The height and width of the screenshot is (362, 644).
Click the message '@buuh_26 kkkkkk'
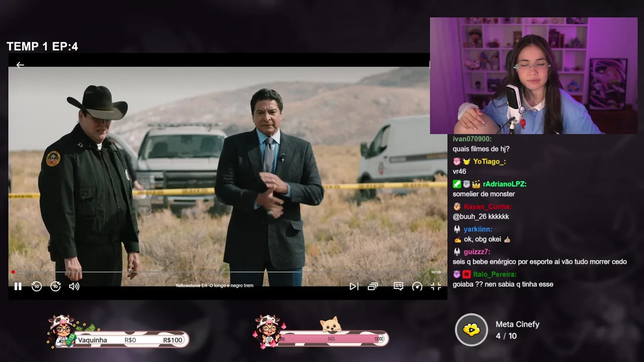click(480, 217)
